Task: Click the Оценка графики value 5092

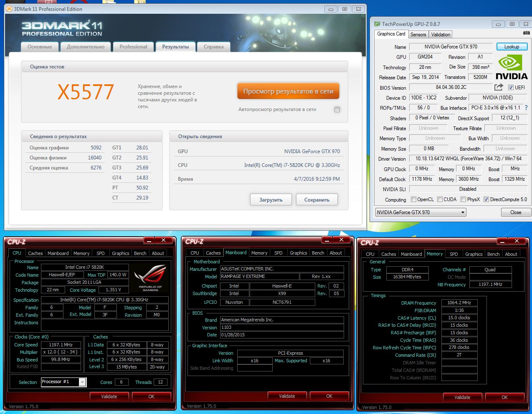Action: tap(96, 148)
